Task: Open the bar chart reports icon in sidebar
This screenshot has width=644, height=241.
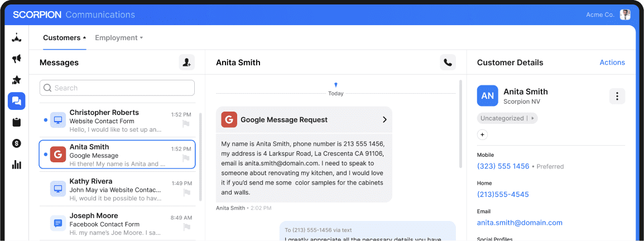Action: point(16,165)
